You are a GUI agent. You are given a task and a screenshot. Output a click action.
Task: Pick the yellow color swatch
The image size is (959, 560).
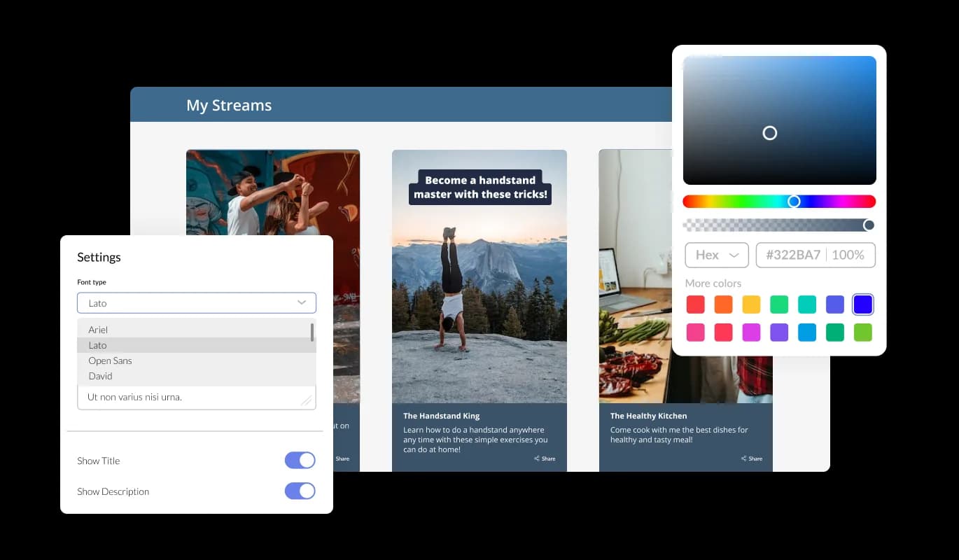tap(751, 304)
